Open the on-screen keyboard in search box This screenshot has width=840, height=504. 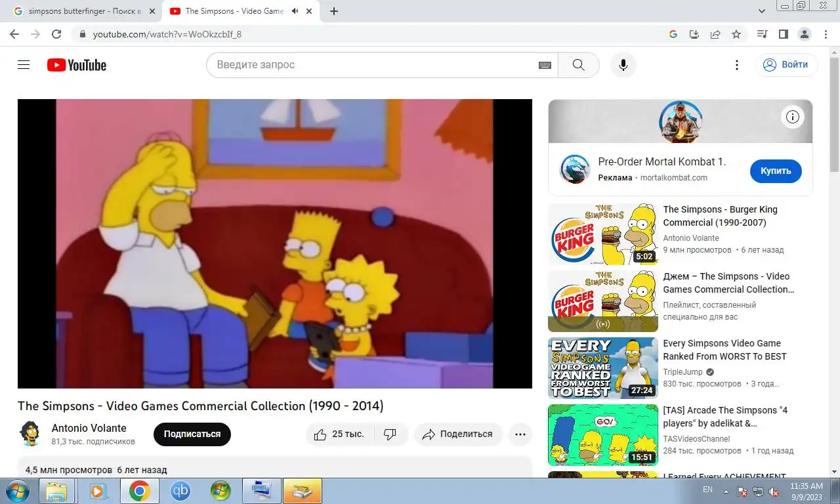[545, 65]
